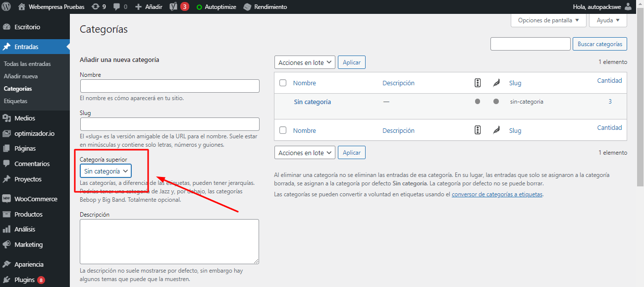
Task: Open the updates indicator showing 9
Action: 99,7
